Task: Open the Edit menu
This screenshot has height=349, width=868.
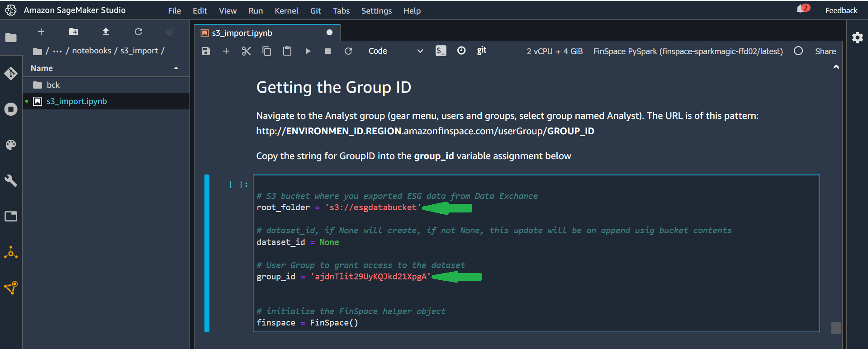Action: pyautogui.click(x=200, y=10)
